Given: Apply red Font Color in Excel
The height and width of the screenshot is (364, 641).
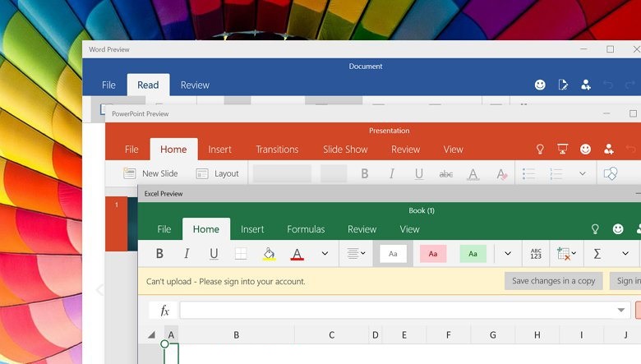Looking at the screenshot, I should [x=297, y=254].
